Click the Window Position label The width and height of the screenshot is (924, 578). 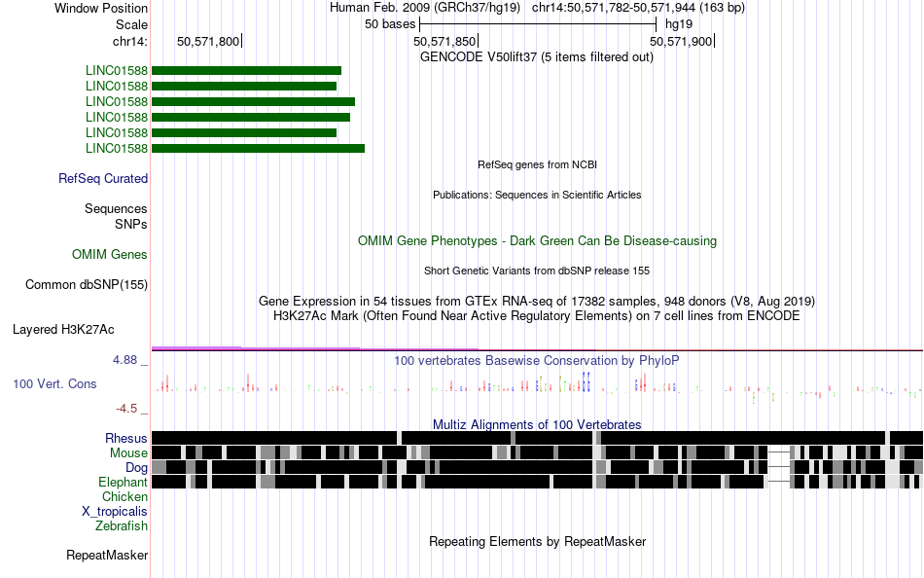[x=101, y=8]
